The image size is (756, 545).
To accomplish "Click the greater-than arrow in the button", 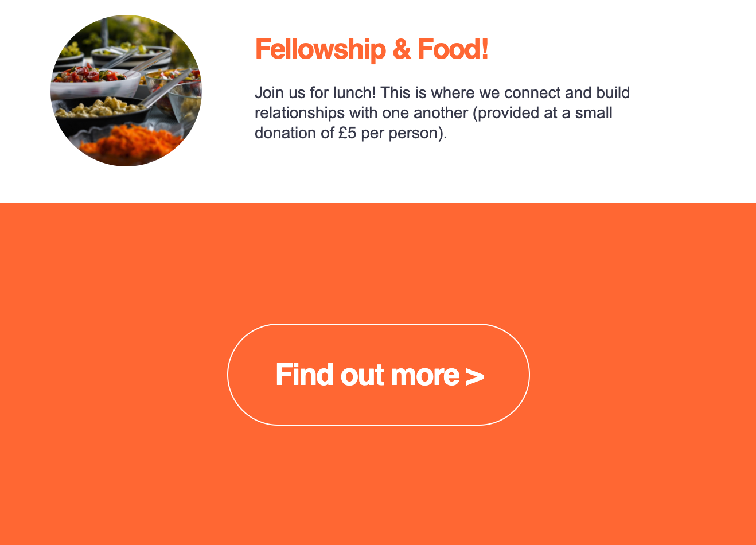I will (474, 376).
